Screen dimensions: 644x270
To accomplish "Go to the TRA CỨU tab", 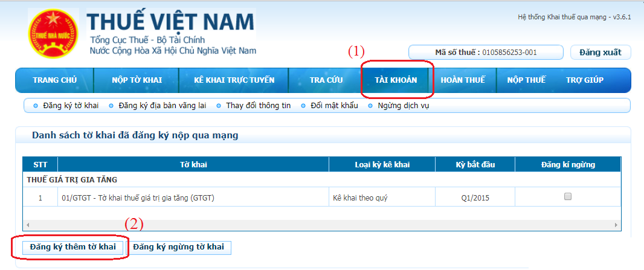I will point(326,80).
